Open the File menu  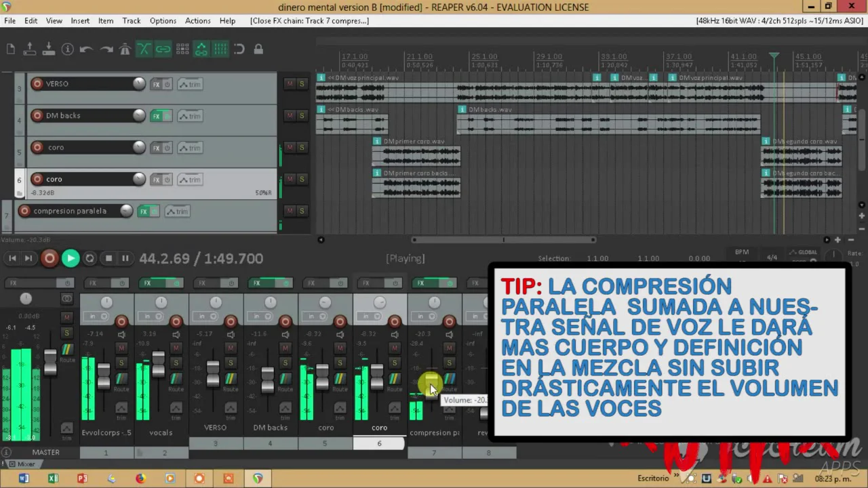pos(9,21)
